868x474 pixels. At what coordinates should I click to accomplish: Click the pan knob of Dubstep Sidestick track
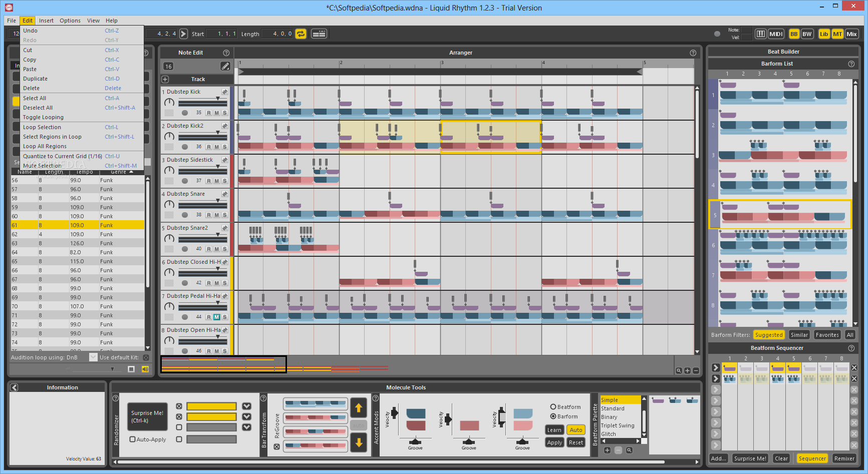(x=169, y=170)
